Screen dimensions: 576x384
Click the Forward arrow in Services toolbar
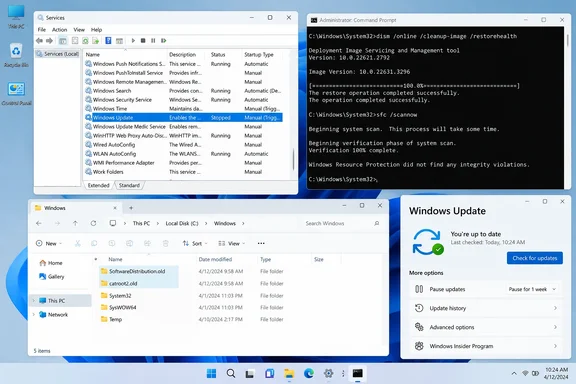(x=49, y=40)
